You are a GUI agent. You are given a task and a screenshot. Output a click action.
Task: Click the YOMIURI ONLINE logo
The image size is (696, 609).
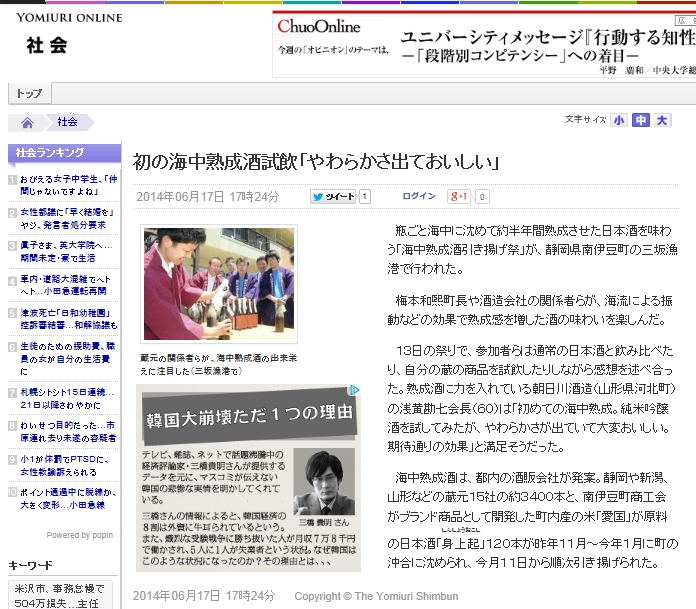coord(69,18)
